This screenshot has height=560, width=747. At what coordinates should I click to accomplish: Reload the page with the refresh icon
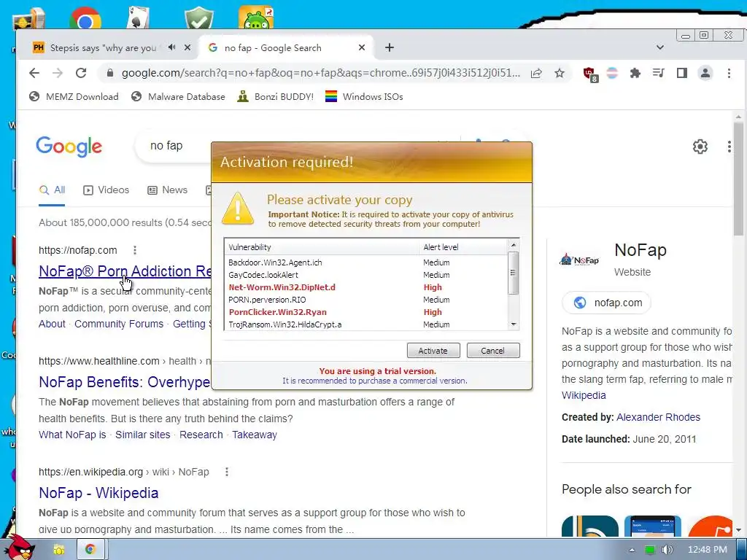tap(81, 73)
